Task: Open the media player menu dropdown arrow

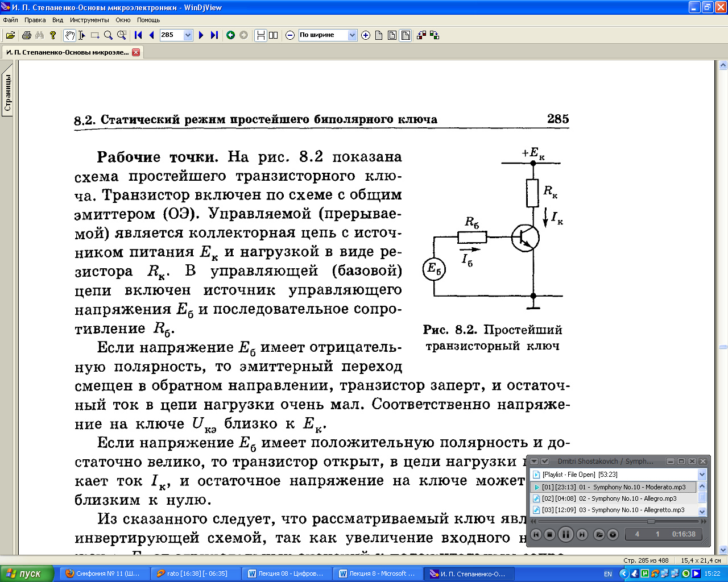Action: click(x=534, y=462)
